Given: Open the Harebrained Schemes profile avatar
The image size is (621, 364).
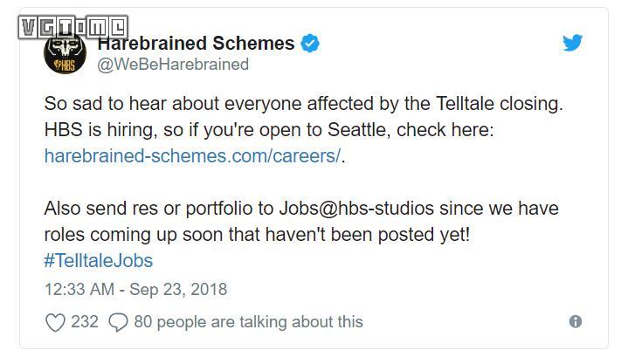Looking at the screenshot, I should pos(65,52).
